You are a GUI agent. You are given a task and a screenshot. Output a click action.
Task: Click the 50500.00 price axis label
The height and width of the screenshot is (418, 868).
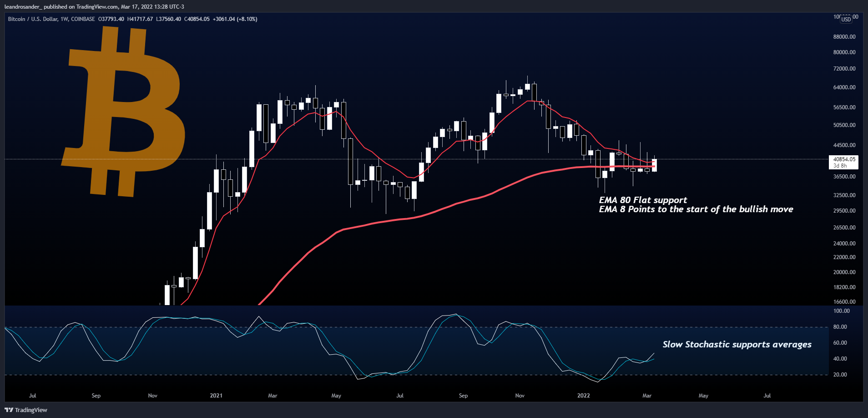tap(844, 125)
